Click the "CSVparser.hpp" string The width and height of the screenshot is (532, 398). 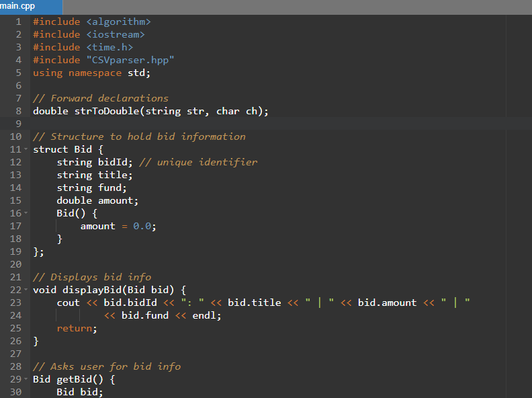130,60
